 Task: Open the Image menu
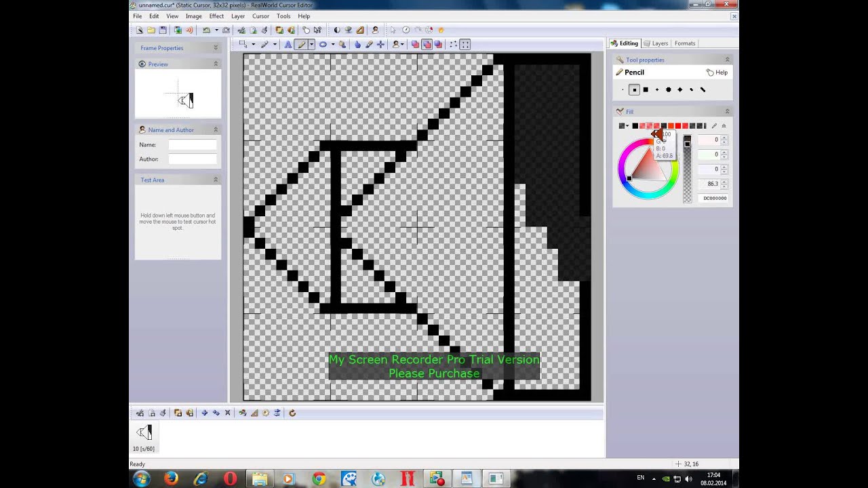[x=193, y=16]
